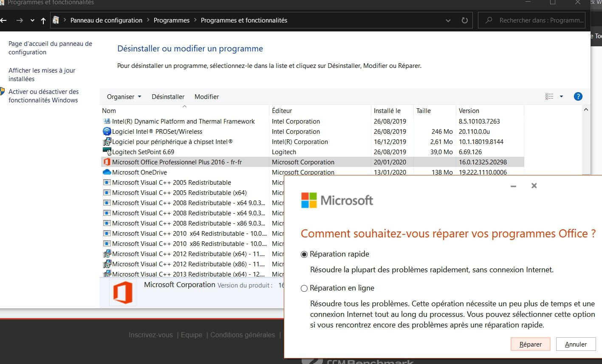Open the blue help icon
Screen dimensions: 602x364
[x=578, y=96]
